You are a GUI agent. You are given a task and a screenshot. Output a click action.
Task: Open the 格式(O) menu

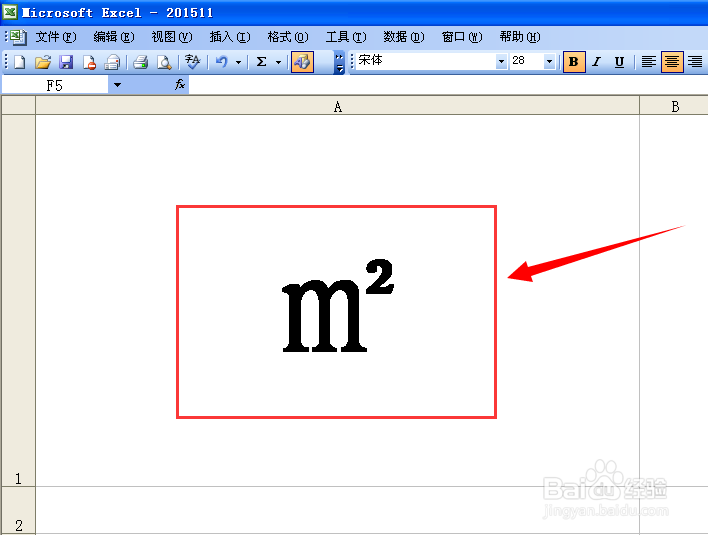288,37
